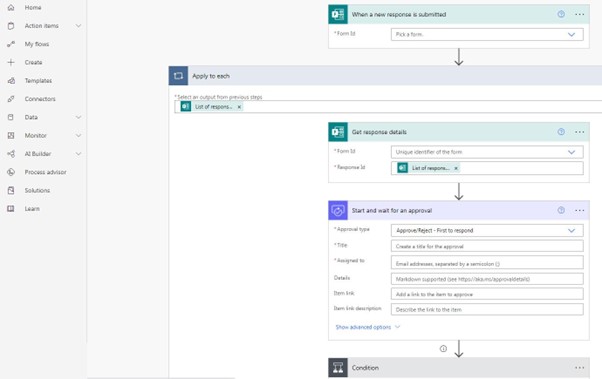
Task: Select Learn in the navigation
Action: 32,209
